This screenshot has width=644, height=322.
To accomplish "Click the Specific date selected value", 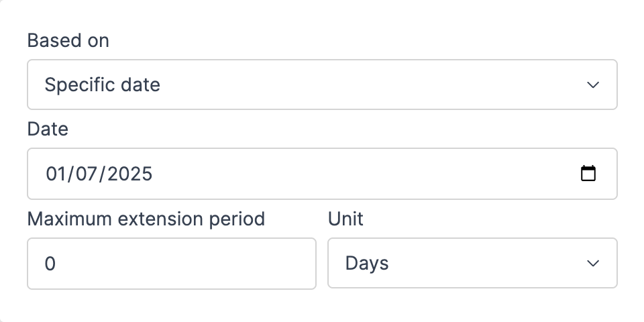I will pyautogui.click(x=102, y=85).
